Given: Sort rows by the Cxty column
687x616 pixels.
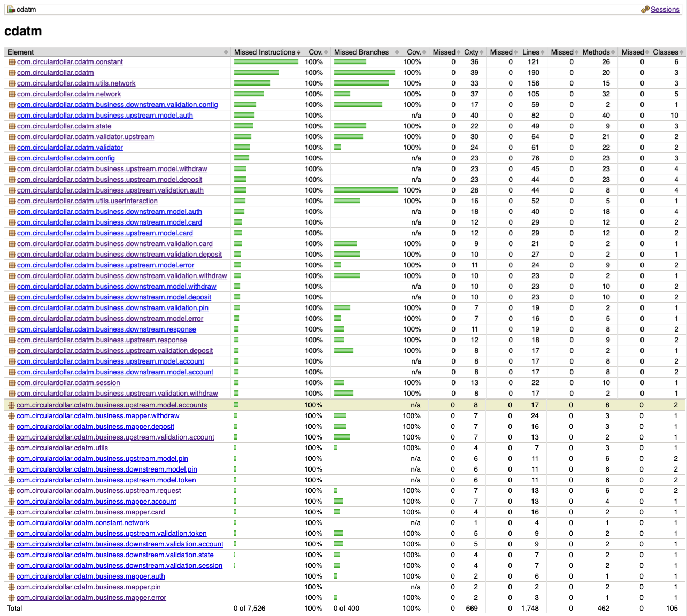Looking at the screenshot, I should [471, 52].
